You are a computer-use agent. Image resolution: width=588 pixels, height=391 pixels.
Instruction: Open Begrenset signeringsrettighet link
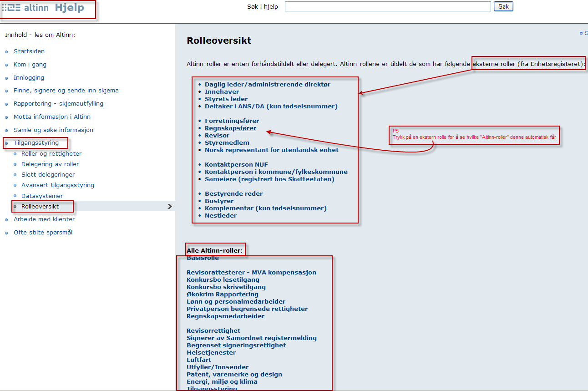coord(236,345)
